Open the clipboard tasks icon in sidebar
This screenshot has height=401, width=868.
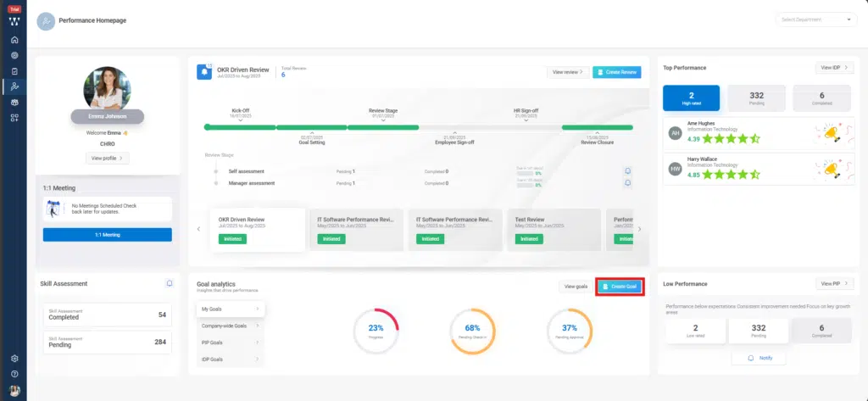(x=14, y=71)
